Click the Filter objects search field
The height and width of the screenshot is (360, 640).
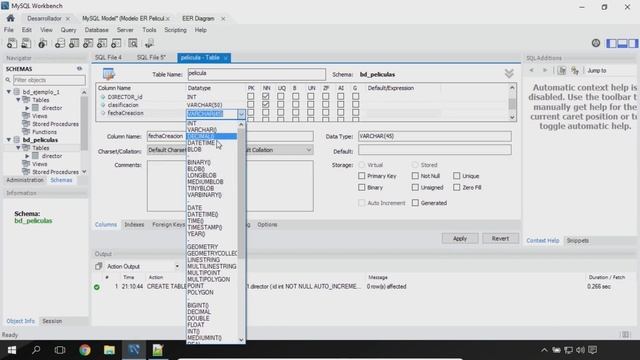(x=49, y=80)
